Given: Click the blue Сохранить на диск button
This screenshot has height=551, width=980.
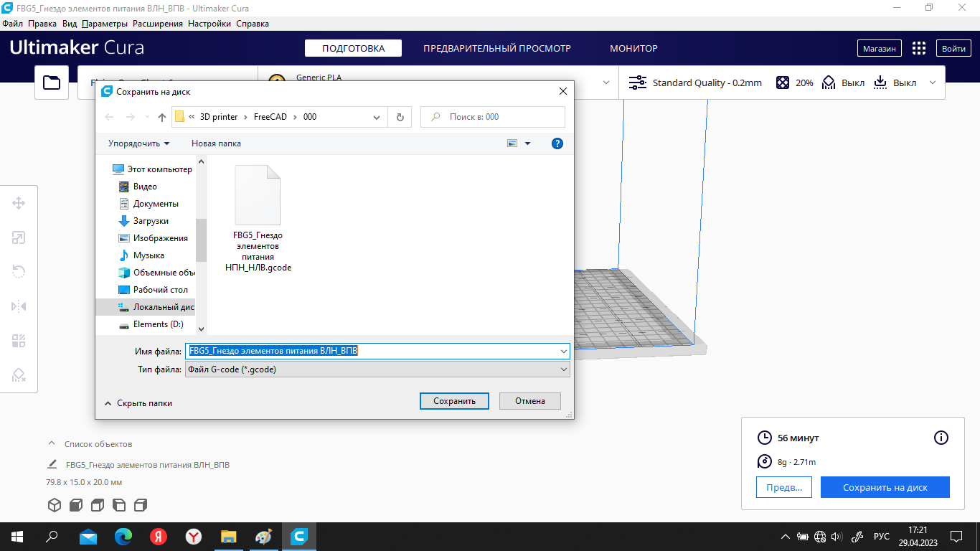Looking at the screenshot, I should tap(885, 487).
